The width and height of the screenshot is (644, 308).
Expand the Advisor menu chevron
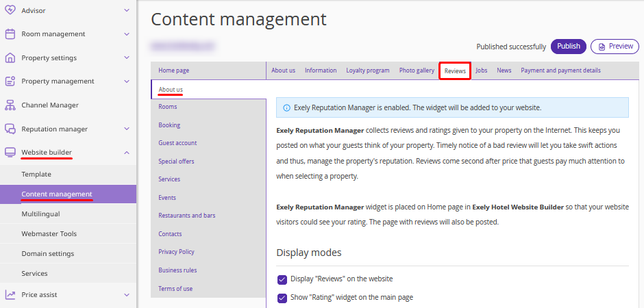pyautogui.click(x=127, y=10)
